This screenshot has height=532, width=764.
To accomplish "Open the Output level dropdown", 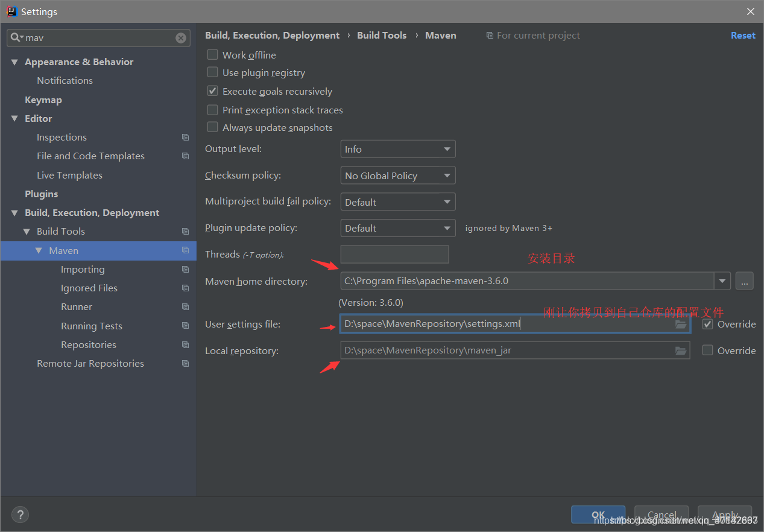I will click(398, 149).
